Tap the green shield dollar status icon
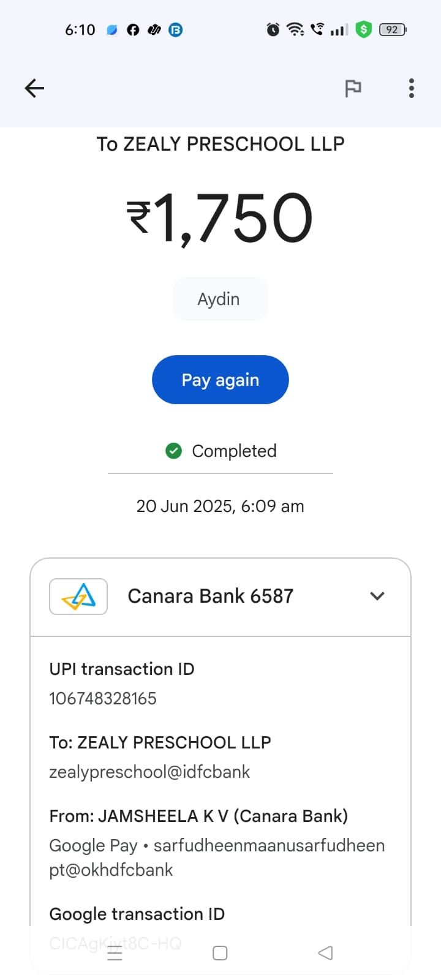 click(x=364, y=29)
